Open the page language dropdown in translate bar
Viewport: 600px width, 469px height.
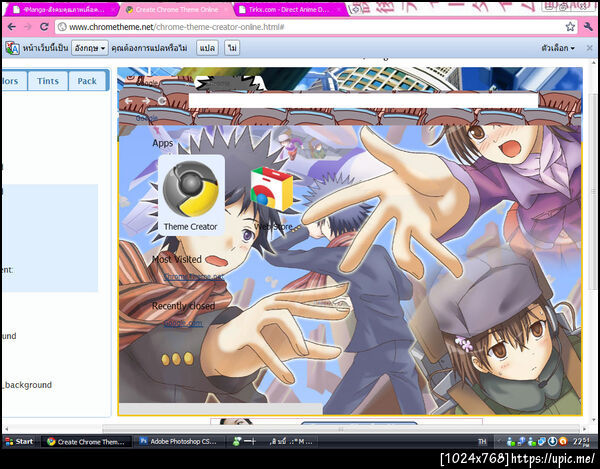coord(90,48)
